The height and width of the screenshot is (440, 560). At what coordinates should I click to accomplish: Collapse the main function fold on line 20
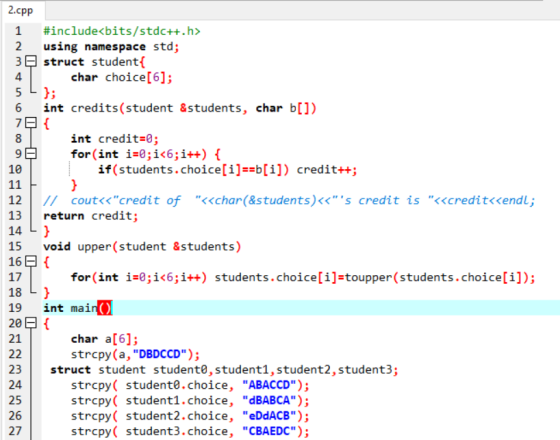point(31,323)
